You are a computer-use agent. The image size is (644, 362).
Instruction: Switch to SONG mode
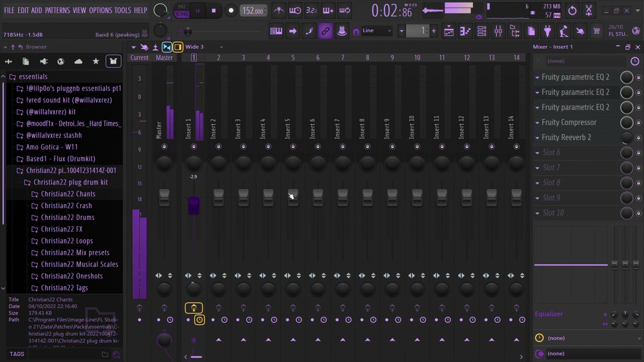[x=182, y=14]
